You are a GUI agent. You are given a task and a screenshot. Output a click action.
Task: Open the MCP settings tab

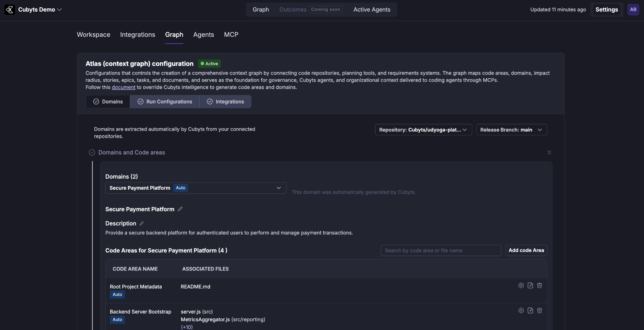pos(231,35)
